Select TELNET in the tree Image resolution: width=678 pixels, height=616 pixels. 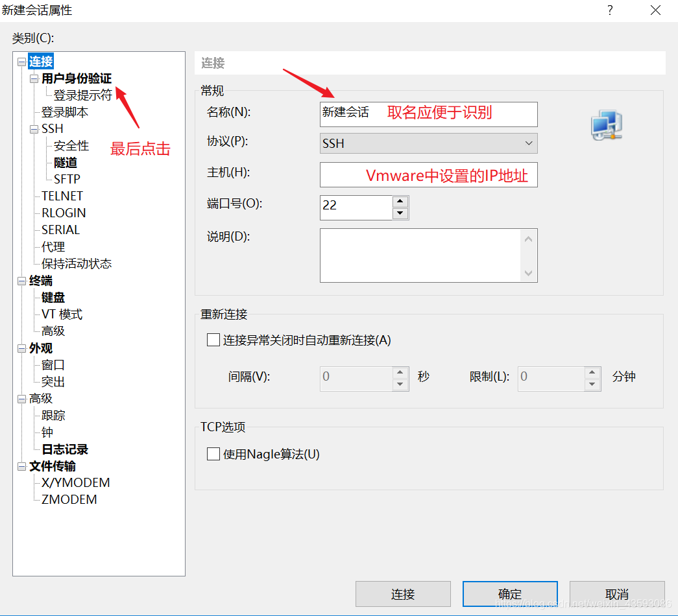coord(62,196)
